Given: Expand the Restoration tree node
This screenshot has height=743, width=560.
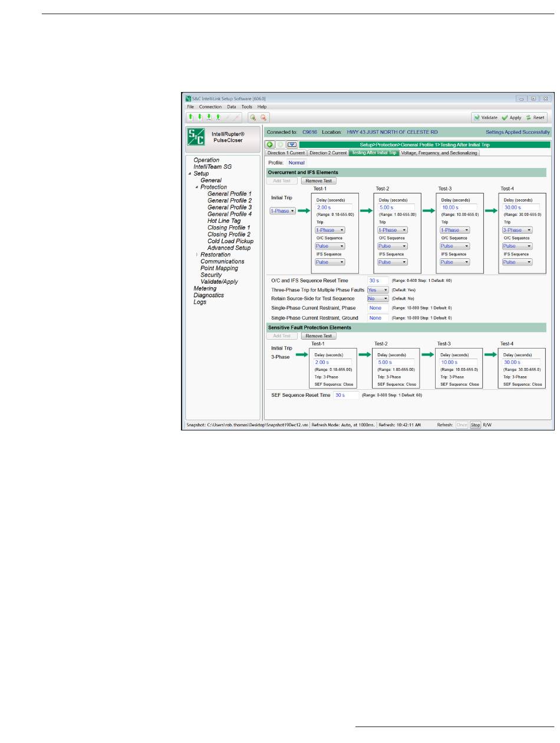Looking at the screenshot, I should [x=196, y=255].
